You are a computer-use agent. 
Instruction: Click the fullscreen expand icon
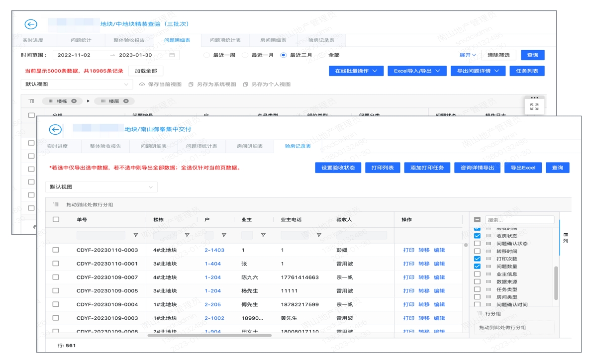534,107
